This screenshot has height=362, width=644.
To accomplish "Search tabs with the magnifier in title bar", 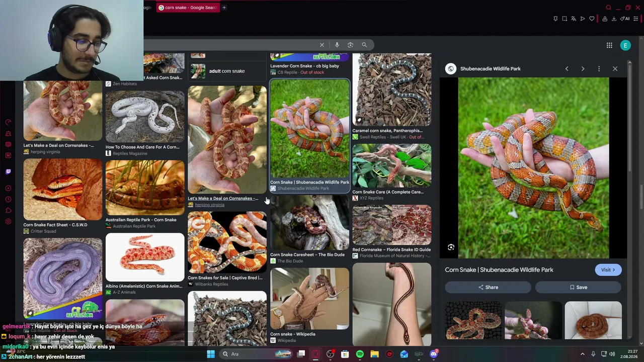I will [x=608, y=8].
